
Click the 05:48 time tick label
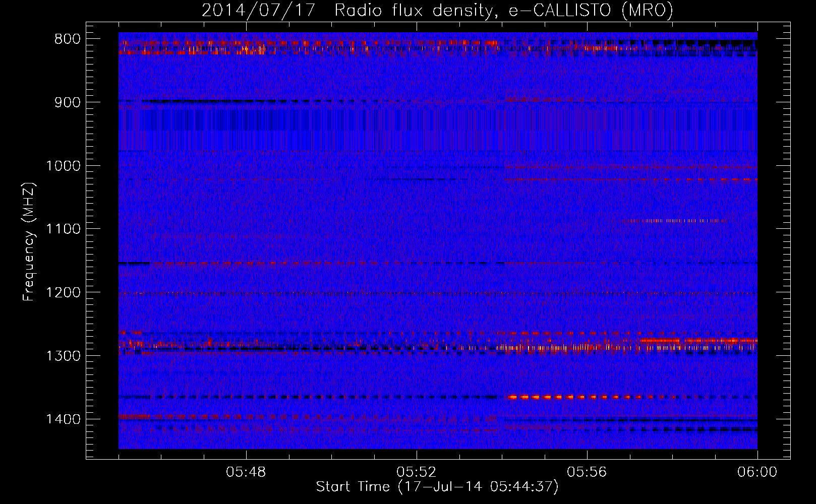pos(246,472)
